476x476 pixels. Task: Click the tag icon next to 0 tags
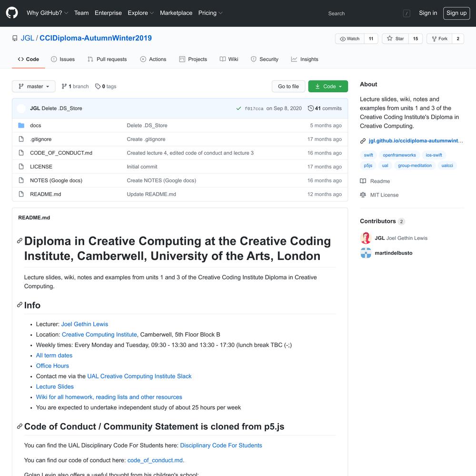(x=98, y=87)
